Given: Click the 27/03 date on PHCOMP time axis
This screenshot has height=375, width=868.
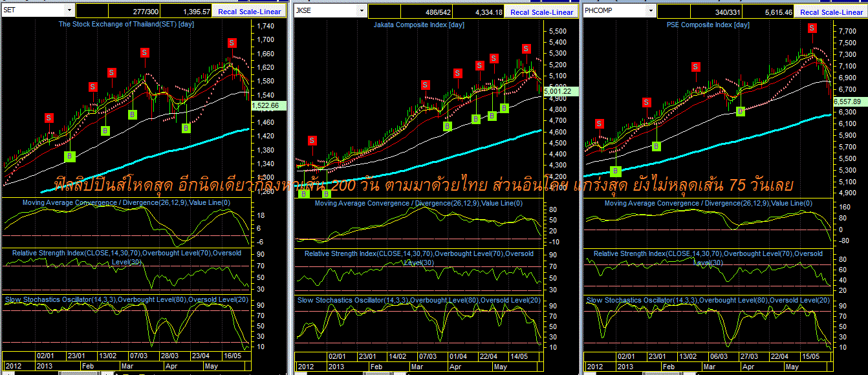Looking at the screenshot, I should click(x=750, y=356).
